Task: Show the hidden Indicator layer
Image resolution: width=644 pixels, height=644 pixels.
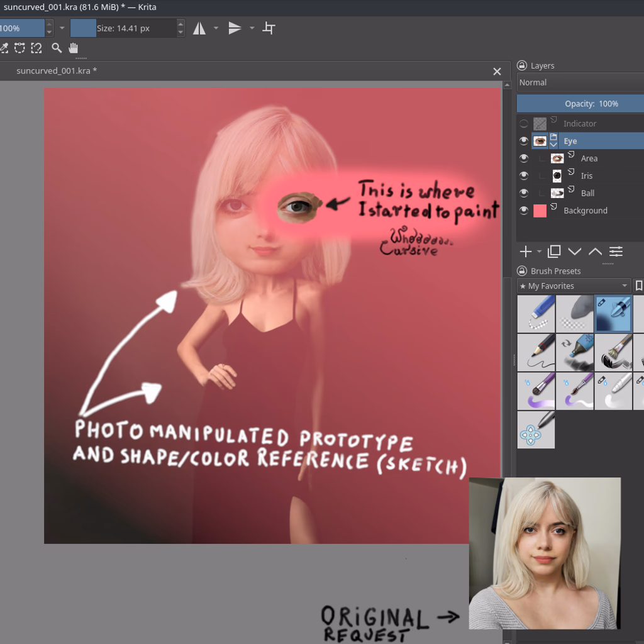Action: [523, 124]
